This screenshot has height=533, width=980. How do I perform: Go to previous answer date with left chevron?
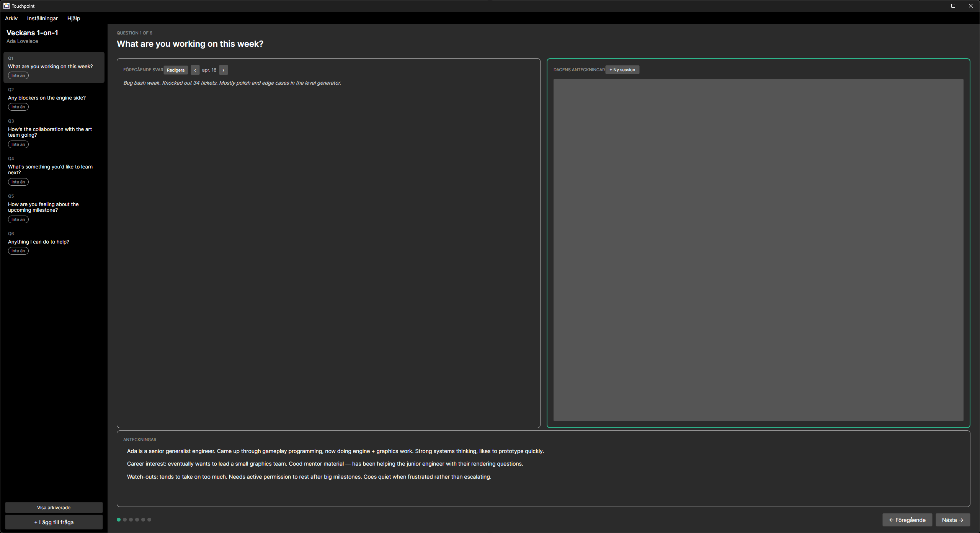[195, 70]
